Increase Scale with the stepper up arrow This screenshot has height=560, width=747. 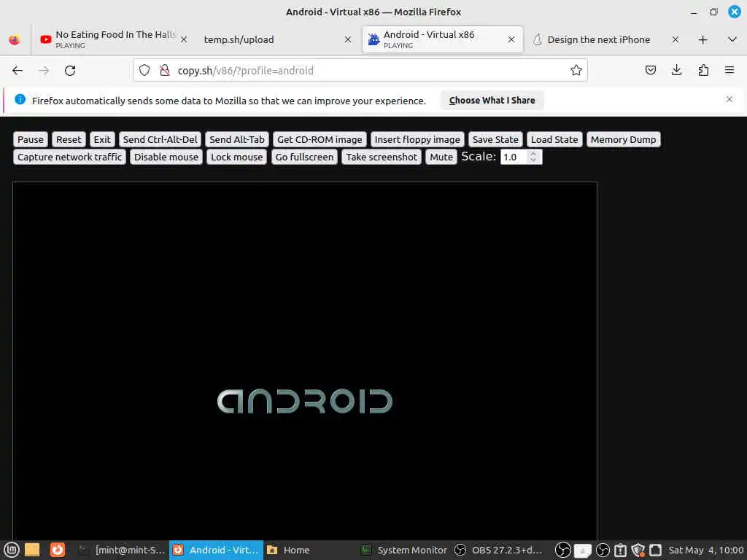(533, 154)
